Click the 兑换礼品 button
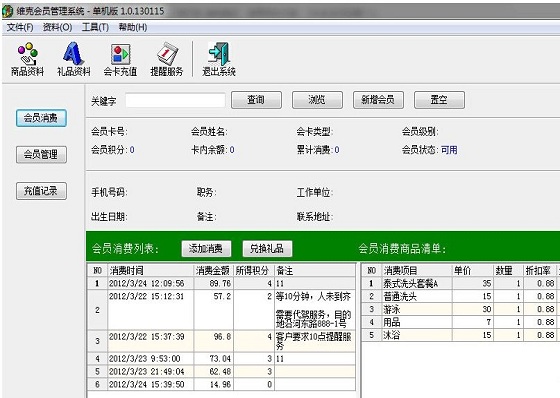Viewport: 560px width, 398px height. click(x=267, y=249)
